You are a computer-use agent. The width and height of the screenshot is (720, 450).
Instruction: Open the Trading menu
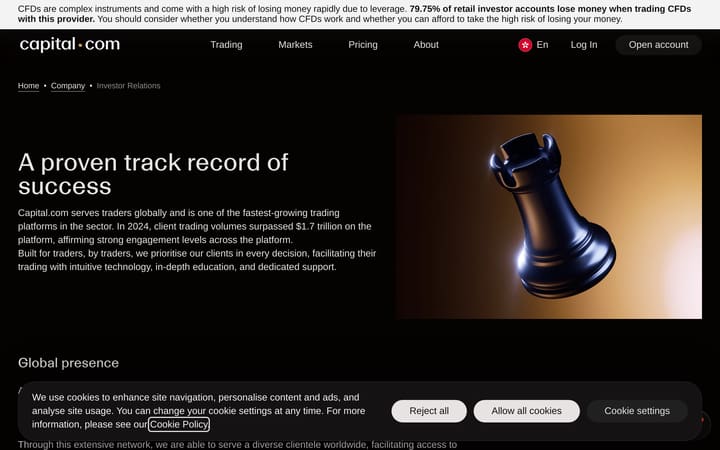(x=226, y=45)
